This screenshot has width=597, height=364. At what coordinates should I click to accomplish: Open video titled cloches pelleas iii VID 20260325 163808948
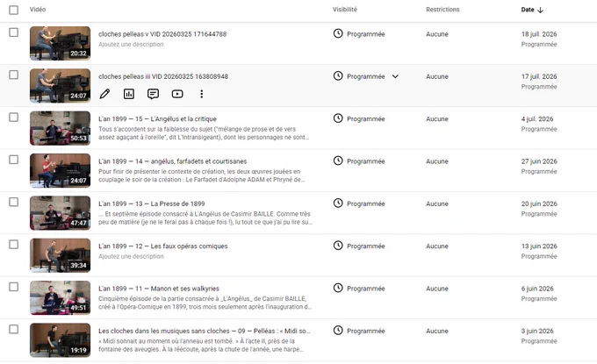[163, 76]
